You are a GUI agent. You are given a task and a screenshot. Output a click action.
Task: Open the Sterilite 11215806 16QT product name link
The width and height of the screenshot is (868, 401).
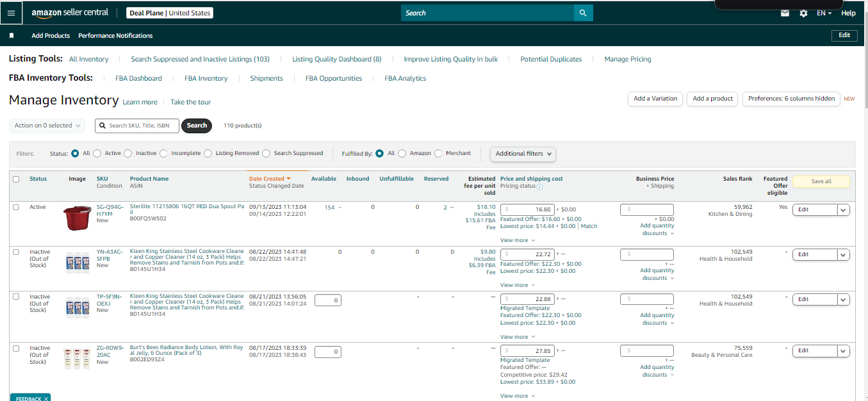click(187, 209)
